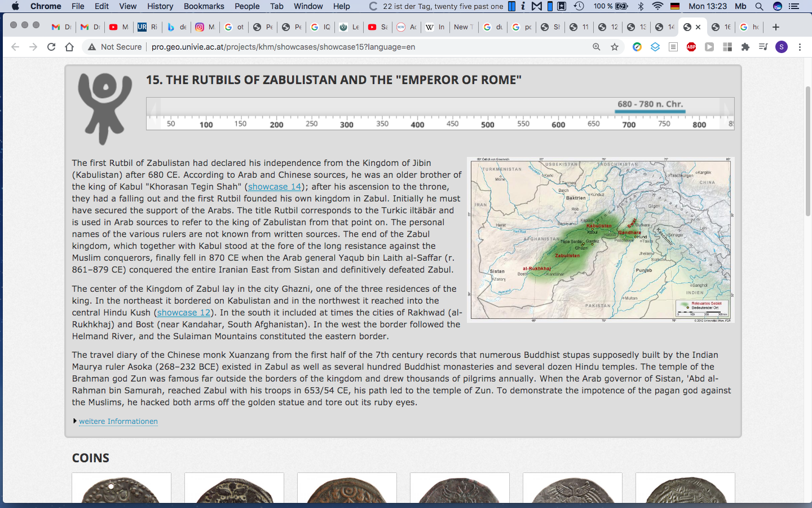Viewport: 812px width, 508px height.
Task: Open the Wi-Fi status menu
Action: [657, 6]
